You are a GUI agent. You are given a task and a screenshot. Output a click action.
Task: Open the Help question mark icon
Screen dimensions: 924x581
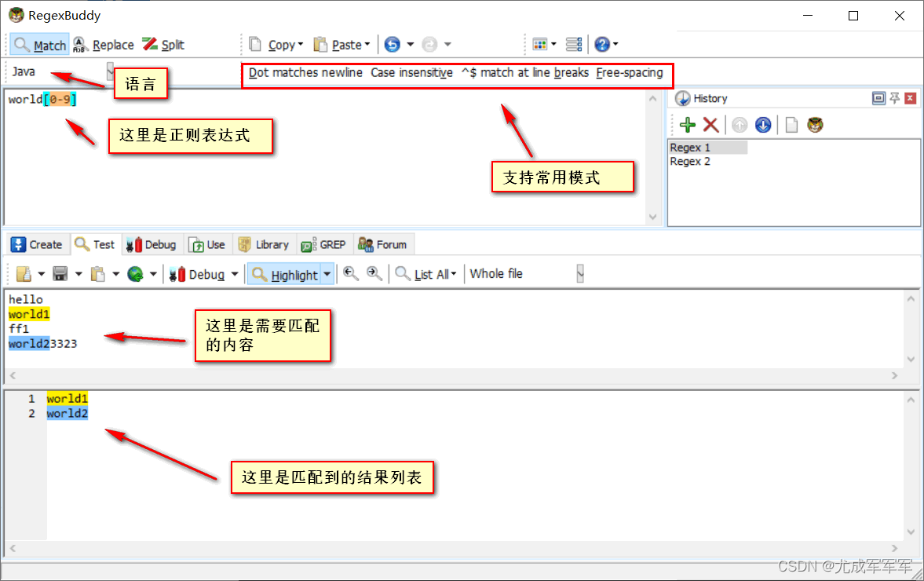602,44
